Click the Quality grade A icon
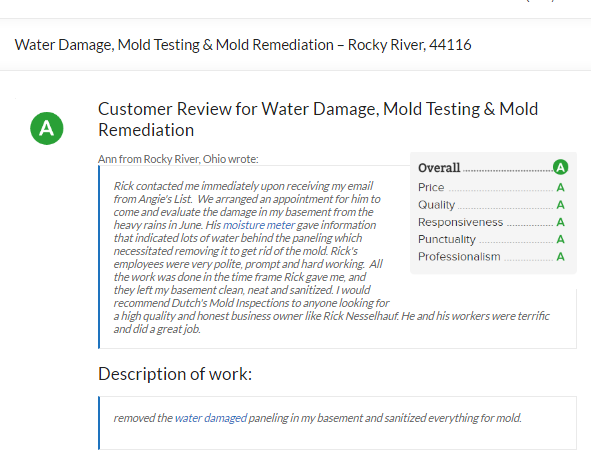 560,205
